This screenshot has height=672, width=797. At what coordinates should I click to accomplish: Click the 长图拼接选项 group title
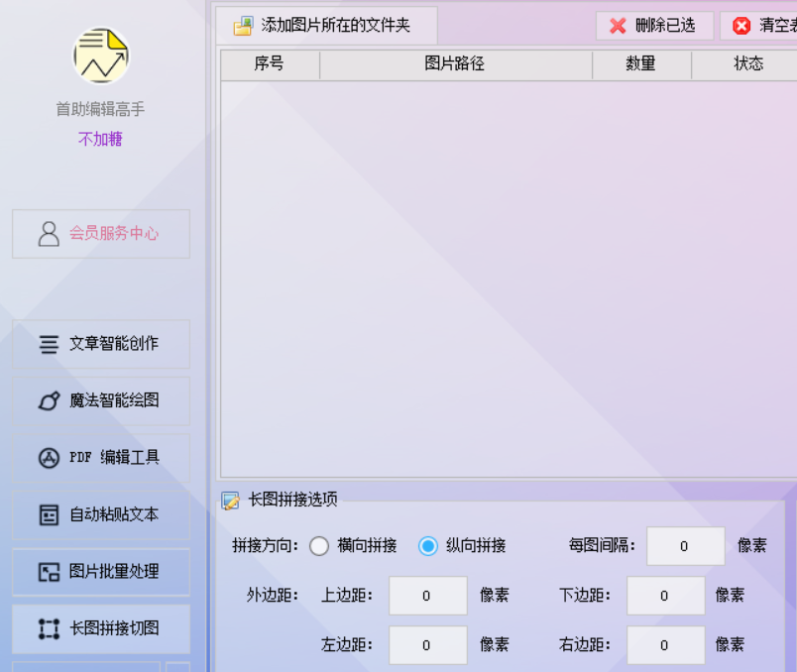[292, 500]
